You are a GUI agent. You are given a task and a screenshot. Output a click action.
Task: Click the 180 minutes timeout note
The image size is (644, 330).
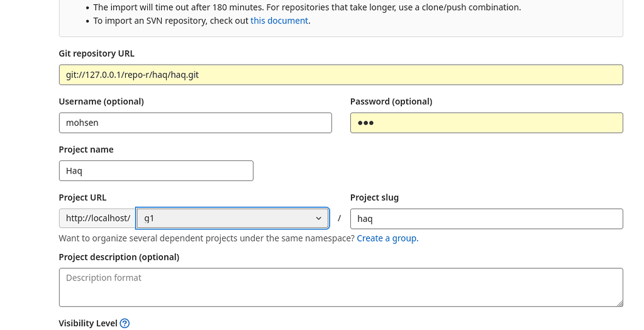[307, 8]
